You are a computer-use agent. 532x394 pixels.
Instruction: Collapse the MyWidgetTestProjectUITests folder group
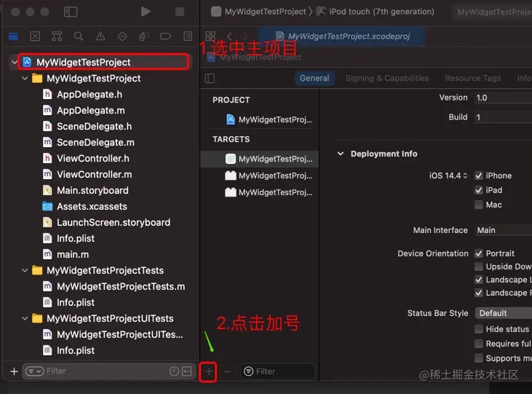tap(25, 318)
